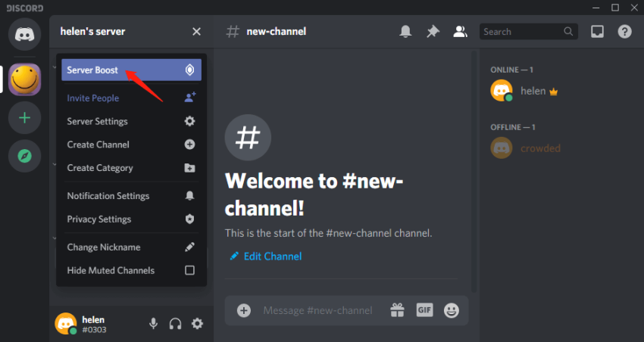Click the Edit Channel link
Screen dimensions: 644x342
click(272, 256)
